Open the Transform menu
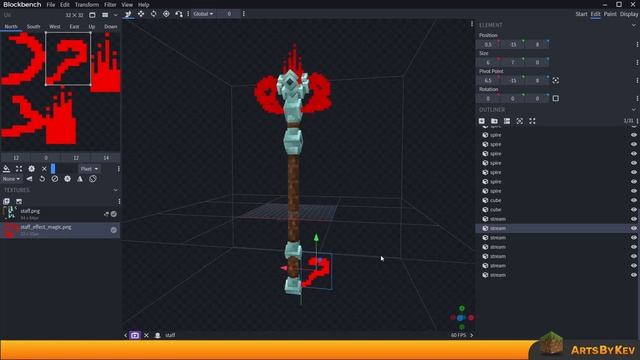The width and height of the screenshot is (640, 360). [87, 5]
